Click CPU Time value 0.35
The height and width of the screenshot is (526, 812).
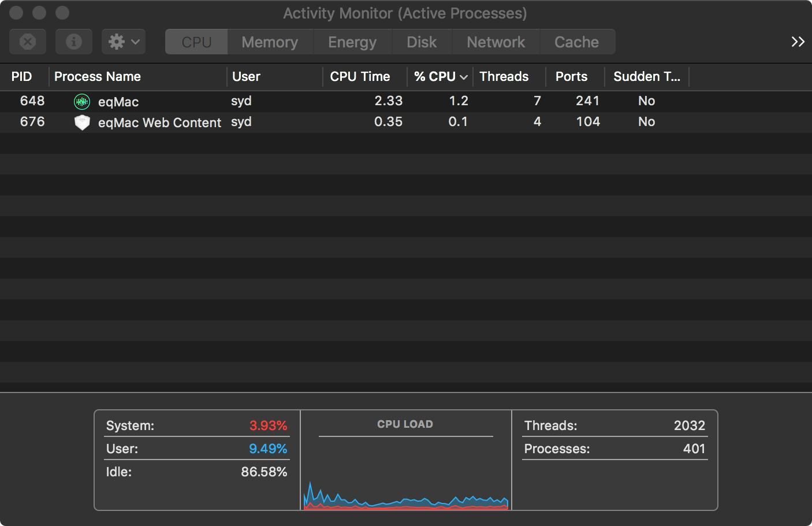click(x=388, y=121)
